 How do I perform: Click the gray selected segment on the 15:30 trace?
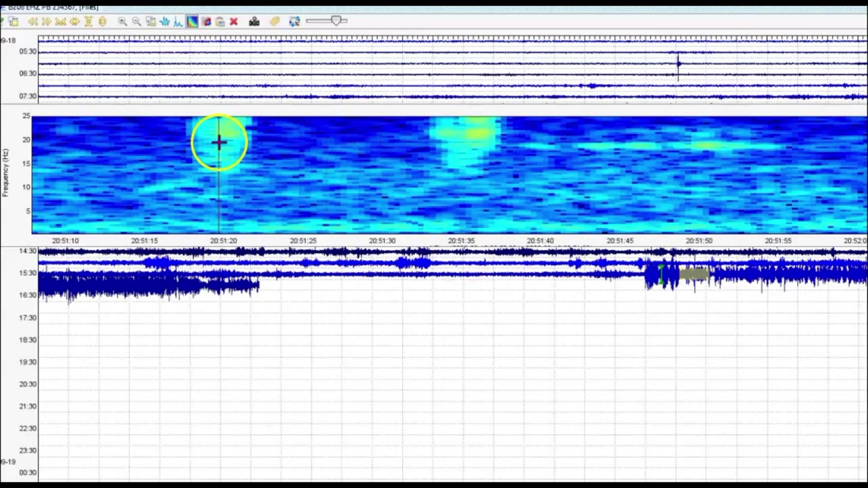click(x=694, y=274)
